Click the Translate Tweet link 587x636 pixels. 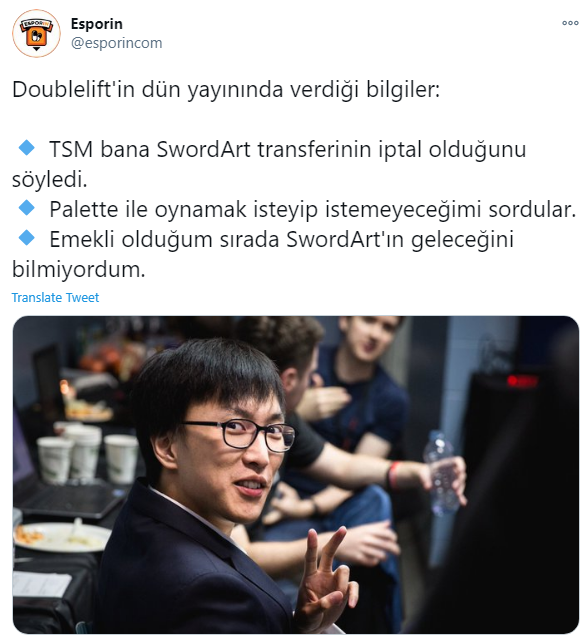pyautogui.click(x=55, y=297)
